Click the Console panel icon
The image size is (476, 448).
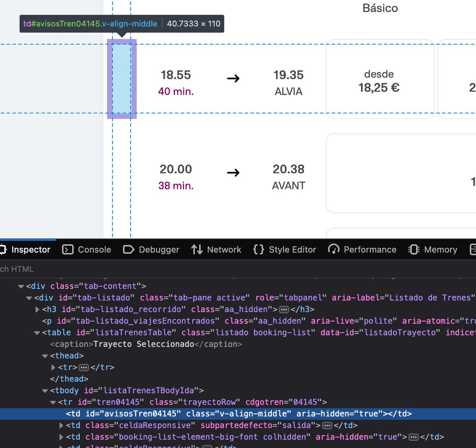pyautogui.click(x=68, y=249)
